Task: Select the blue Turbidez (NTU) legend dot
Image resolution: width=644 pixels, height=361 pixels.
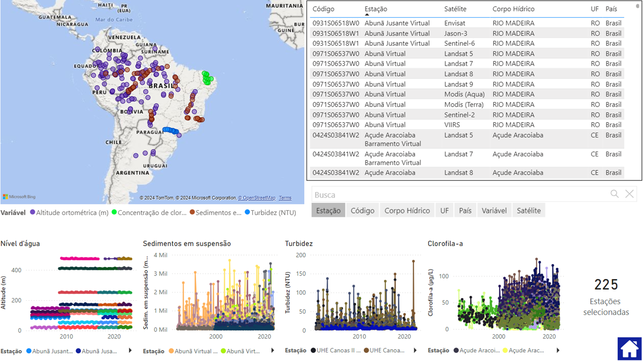Action: [x=247, y=213]
